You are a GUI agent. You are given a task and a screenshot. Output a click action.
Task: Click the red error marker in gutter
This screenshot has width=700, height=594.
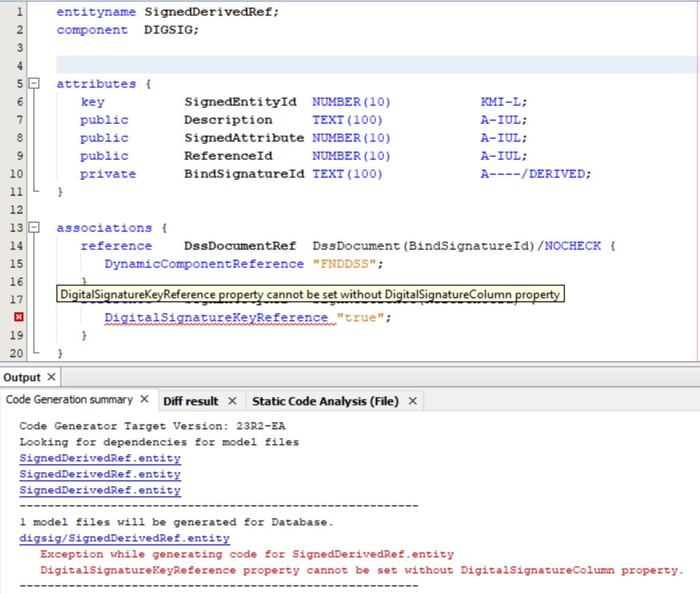(18, 317)
